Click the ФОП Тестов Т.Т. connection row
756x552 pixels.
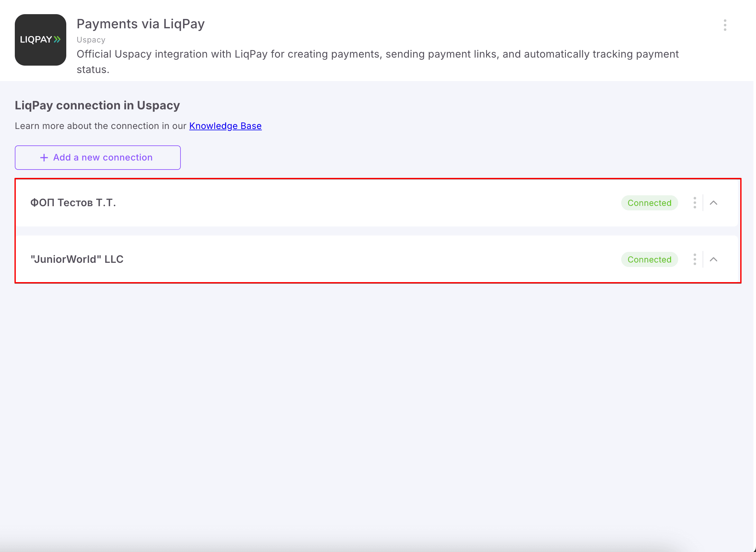click(x=376, y=203)
